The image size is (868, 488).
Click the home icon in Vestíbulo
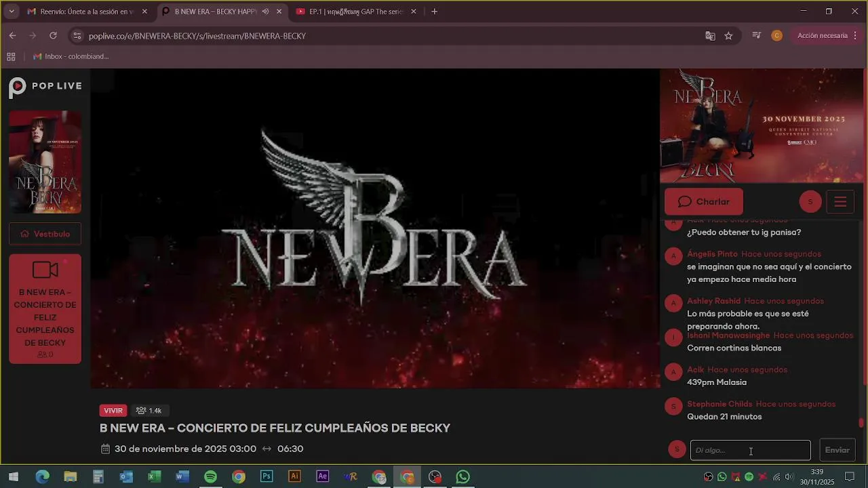25,234
